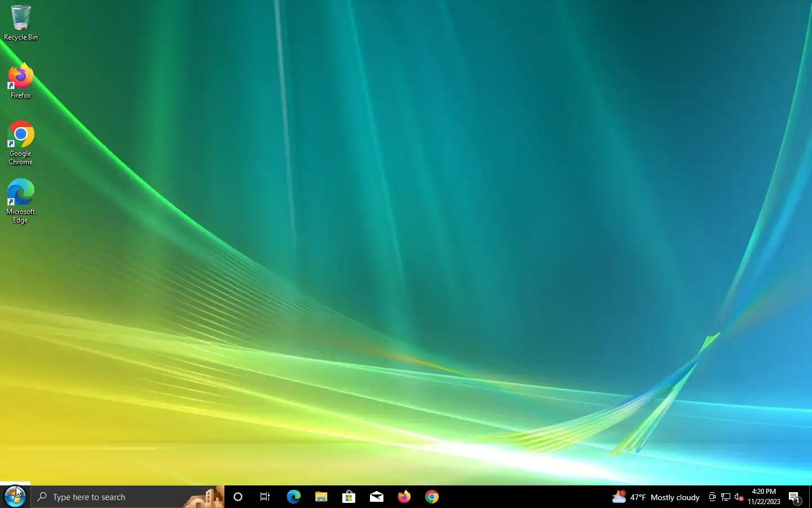Image resolution: width=812 pixels, height=508 pixels.
Task: Open the clock showing 4:20 PM
Action: (764, 497)
